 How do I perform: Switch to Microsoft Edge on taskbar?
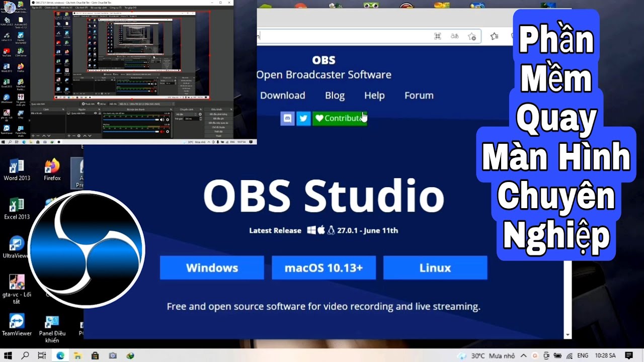[60, 355]
